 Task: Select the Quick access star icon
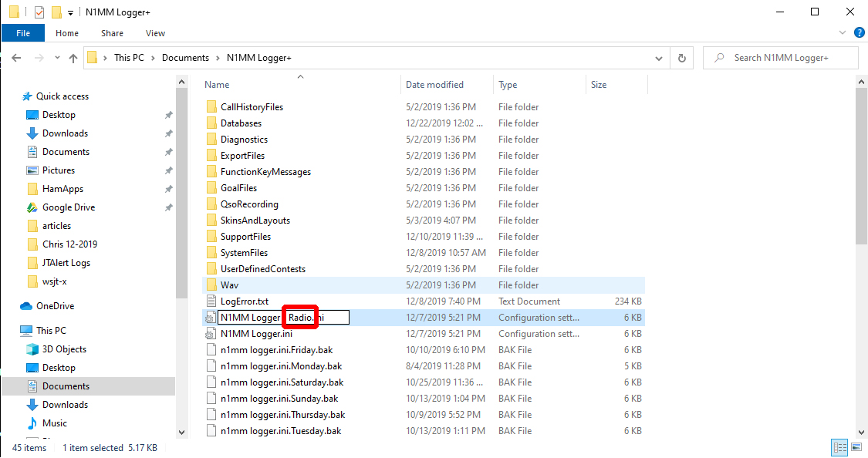(27, 96)
